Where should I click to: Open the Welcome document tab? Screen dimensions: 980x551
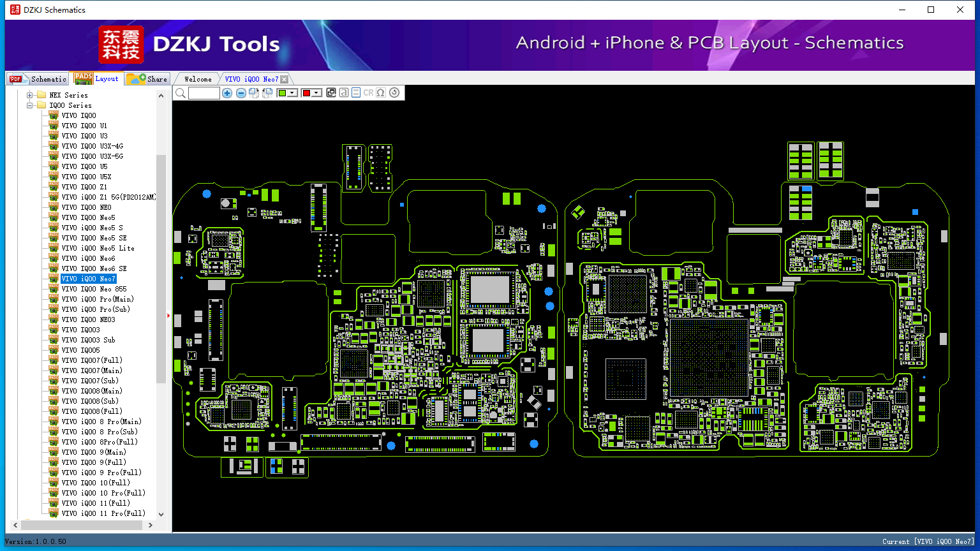tap(198, 79)
